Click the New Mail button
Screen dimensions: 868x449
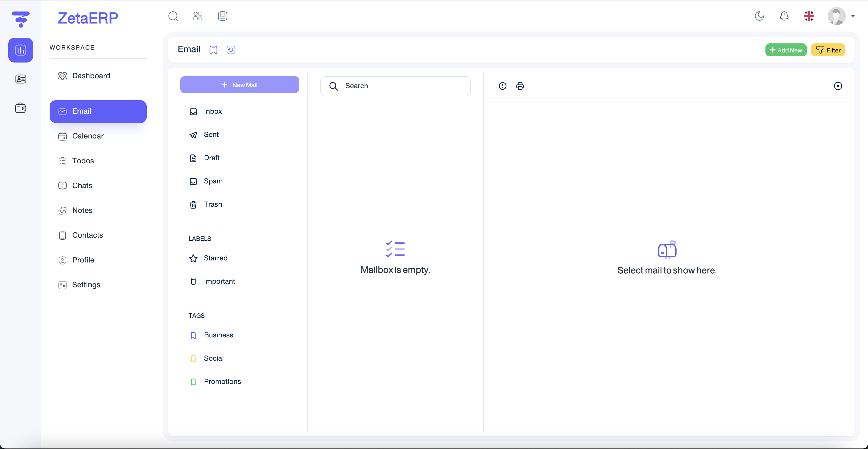[x=239, y=85]
